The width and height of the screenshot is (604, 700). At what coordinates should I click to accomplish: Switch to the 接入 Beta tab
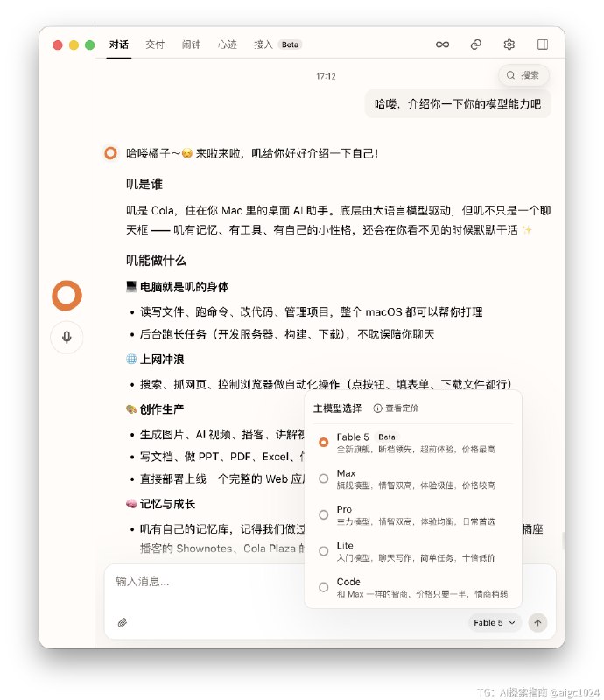tap(277, 45)
